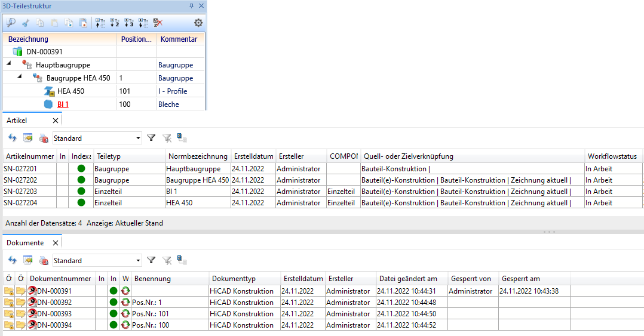Open the 3D-Teilestruktur settings gear
The width and height of the screenshot is (644, 336).
coord(198,23)
